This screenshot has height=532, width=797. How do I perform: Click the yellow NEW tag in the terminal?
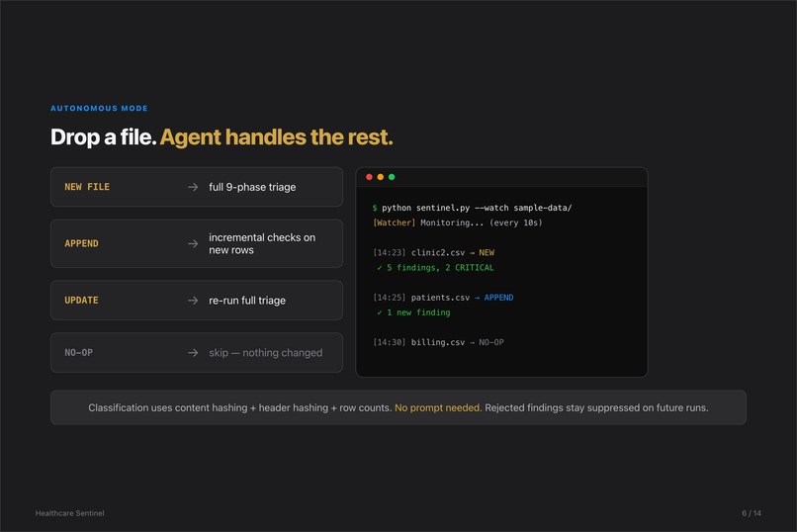487,252
